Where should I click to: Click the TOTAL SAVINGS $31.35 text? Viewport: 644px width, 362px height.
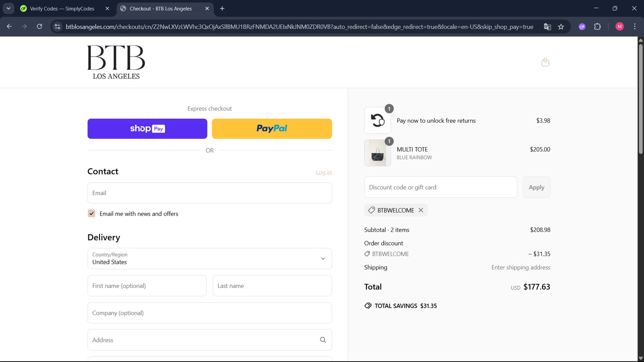click(x=406, y=306)
